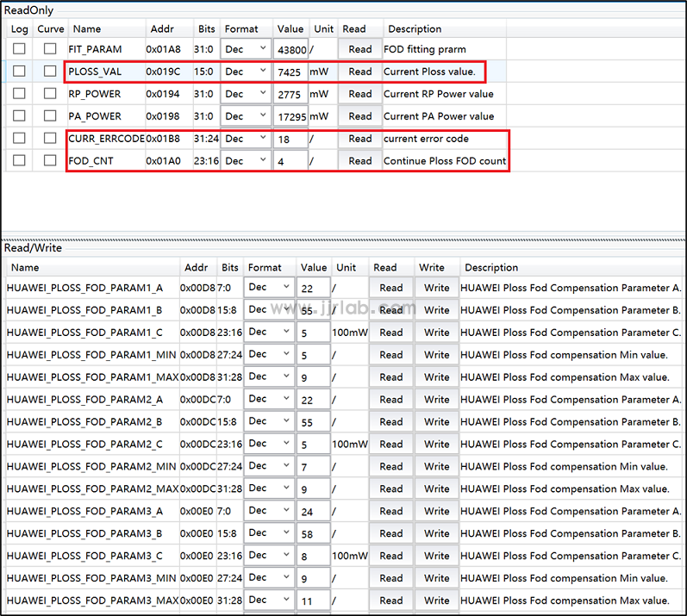Open Format dropdown for PLOSS_VAL
The image size is (687, 616).
[x=246, y=72]
